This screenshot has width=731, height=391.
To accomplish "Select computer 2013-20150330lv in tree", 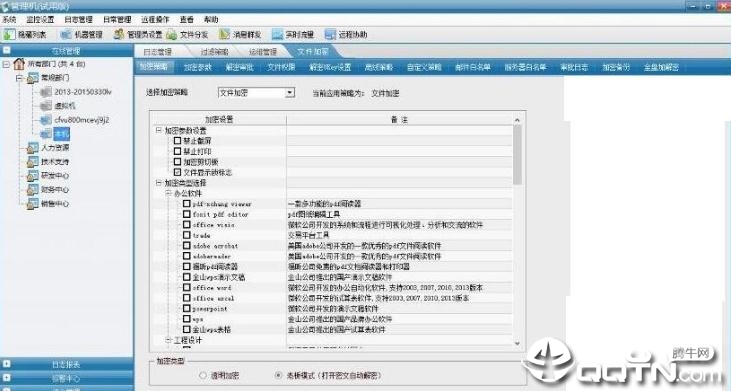I will 83,92.
